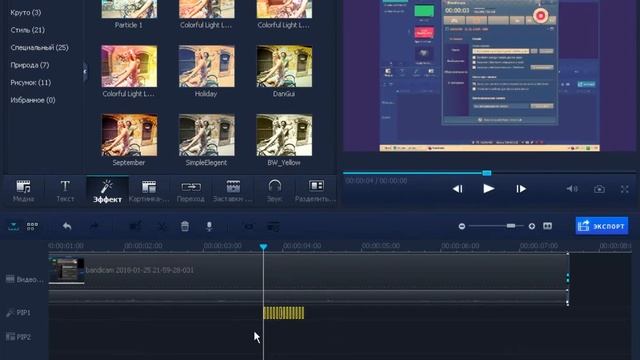
Task: Delete selected clip with trash icon
Action: (185, 226)
